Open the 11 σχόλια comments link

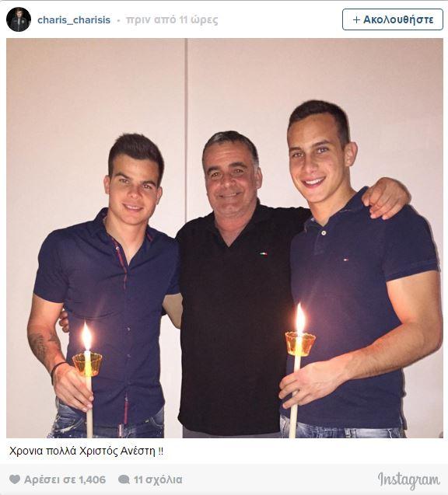[x=158, y=479]
